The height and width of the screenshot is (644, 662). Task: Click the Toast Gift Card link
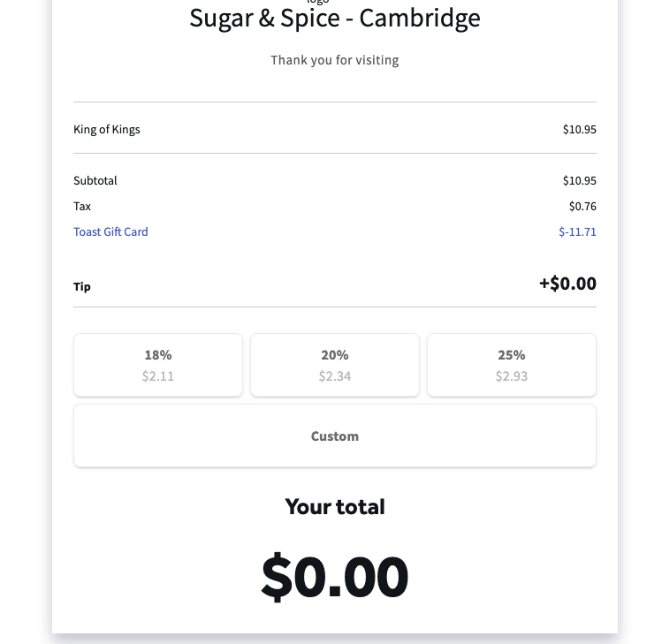tap(110, 231)
